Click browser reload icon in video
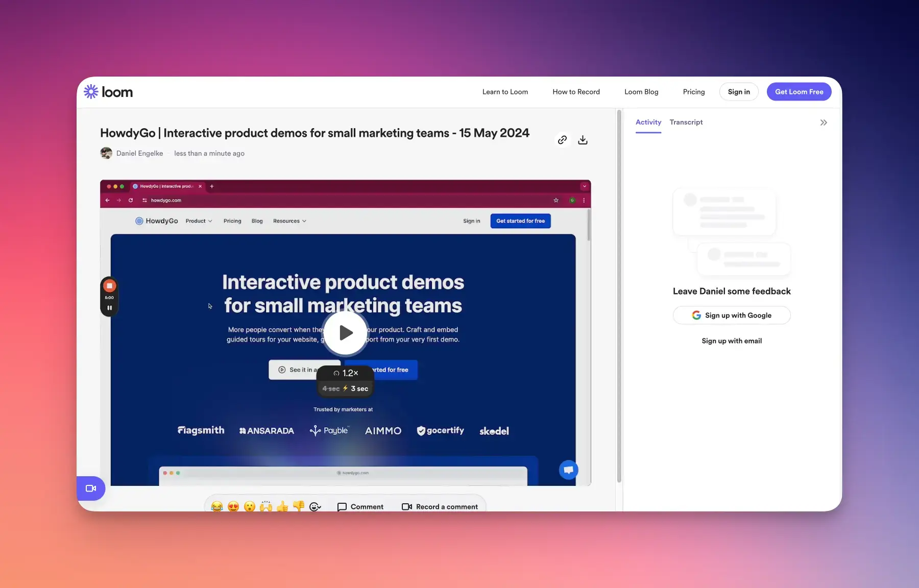This screenshot has width=919, height=588. [131, 200]
